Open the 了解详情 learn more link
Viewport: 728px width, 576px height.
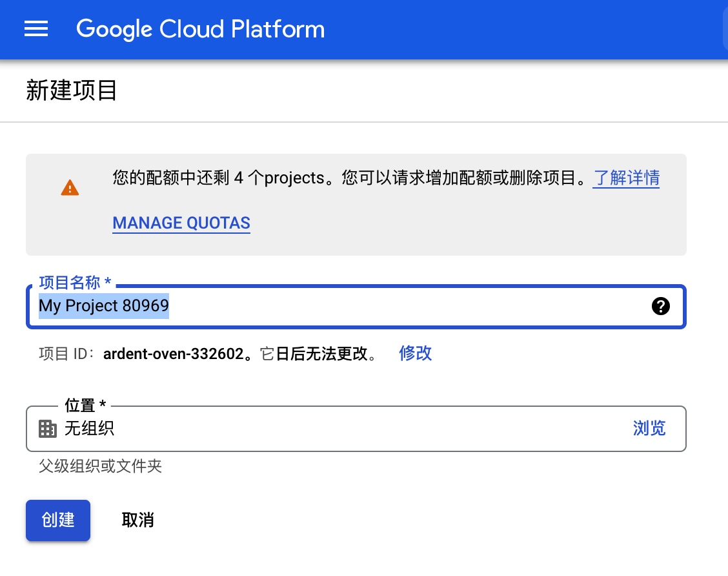(x=626, y=178)
